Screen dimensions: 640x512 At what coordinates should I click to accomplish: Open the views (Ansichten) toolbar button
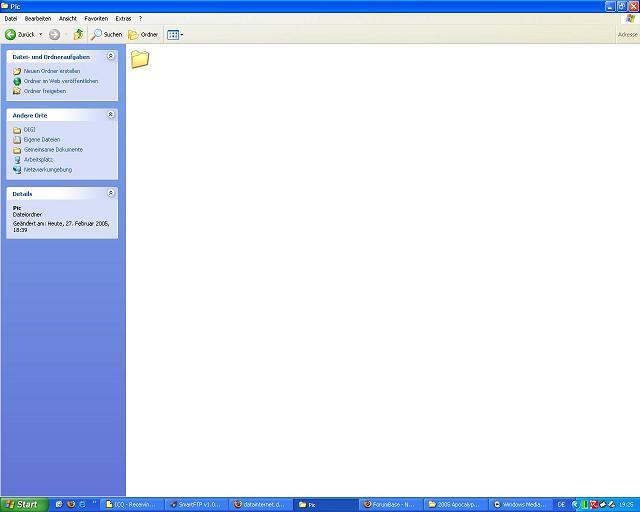[173, 35]
